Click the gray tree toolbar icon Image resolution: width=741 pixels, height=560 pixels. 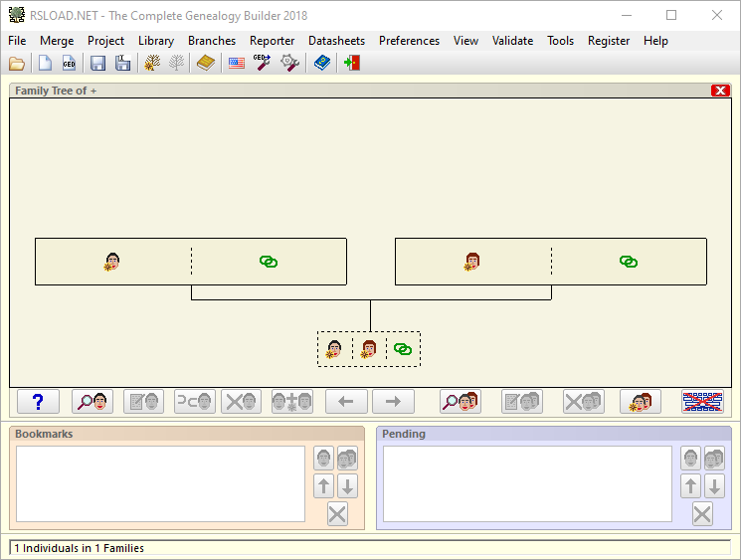(x=177, y=63)
